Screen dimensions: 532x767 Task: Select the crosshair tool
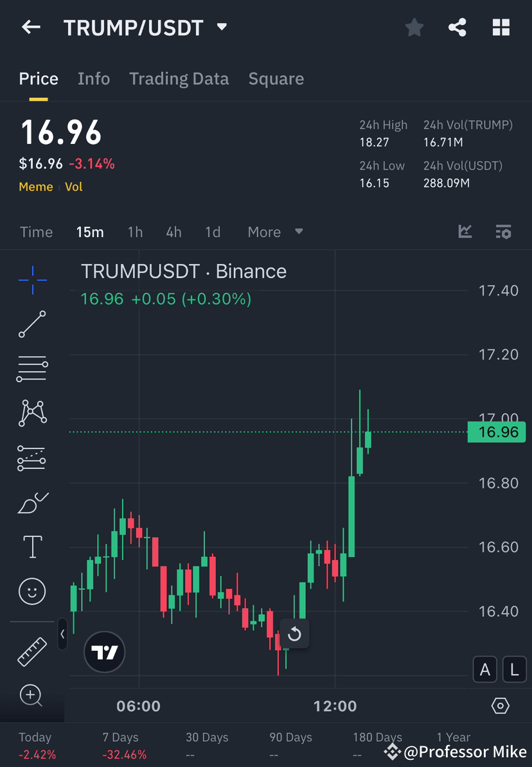point(32,279)
